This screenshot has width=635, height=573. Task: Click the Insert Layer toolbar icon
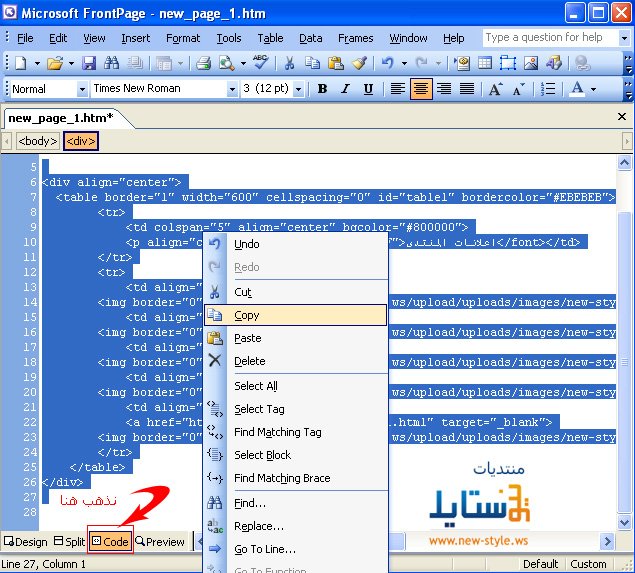click(508, 63)
